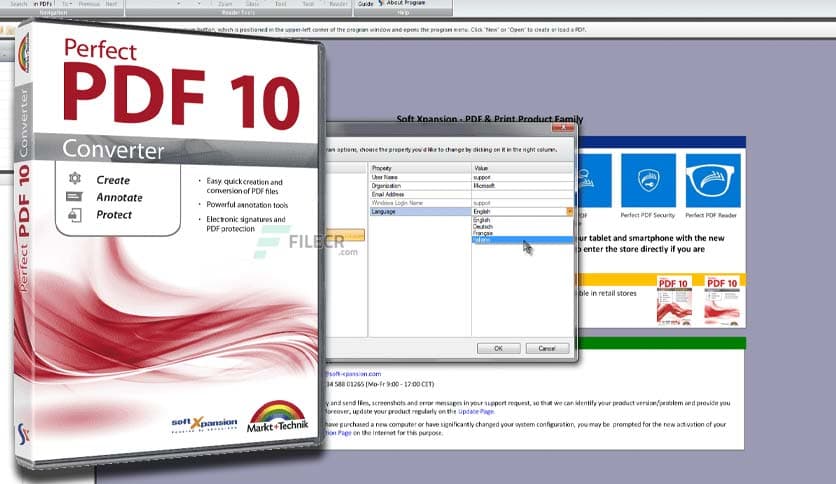Click the Organization property cell
The image size is (836, 484).
click(x=420, y=185)
